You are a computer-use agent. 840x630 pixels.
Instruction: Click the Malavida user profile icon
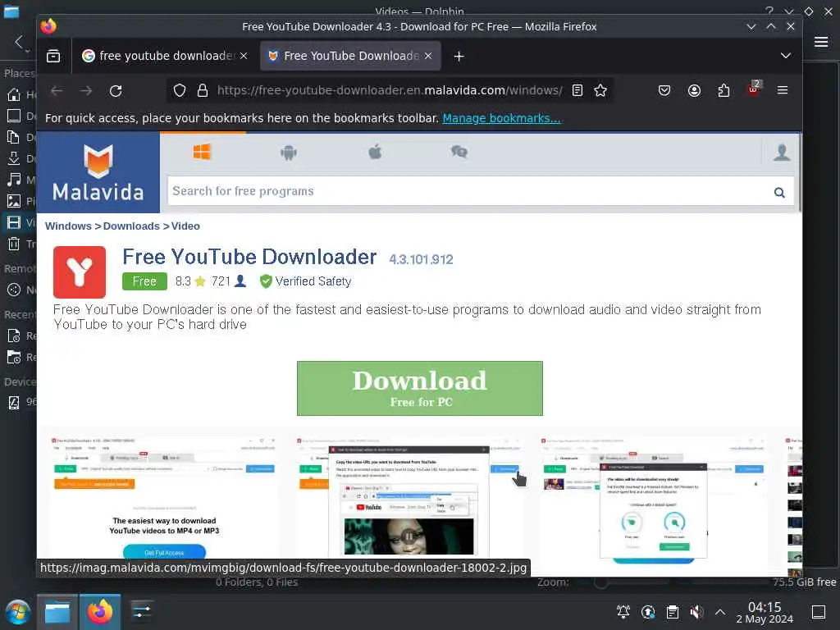pyautogui.click(x=782, y=153)
